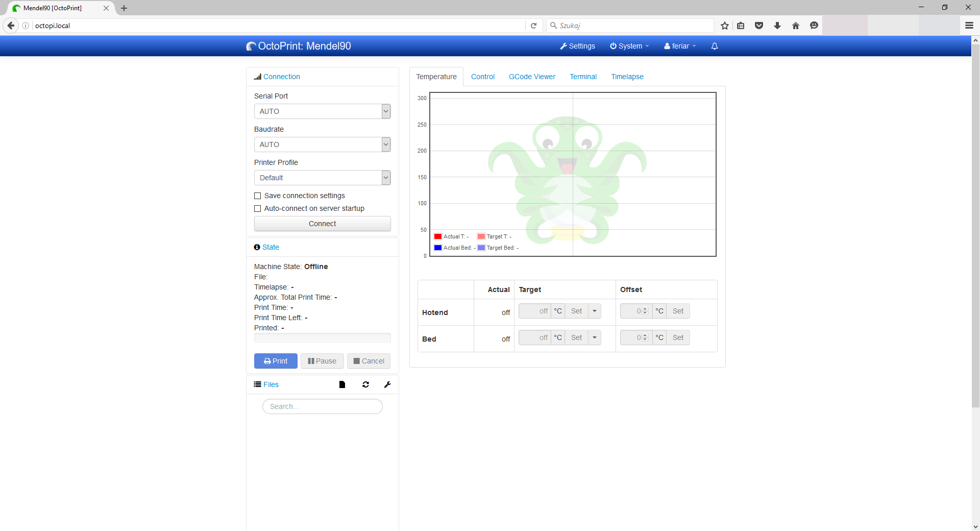
Task: Set the Bed offset
Action: click(678, 337)
